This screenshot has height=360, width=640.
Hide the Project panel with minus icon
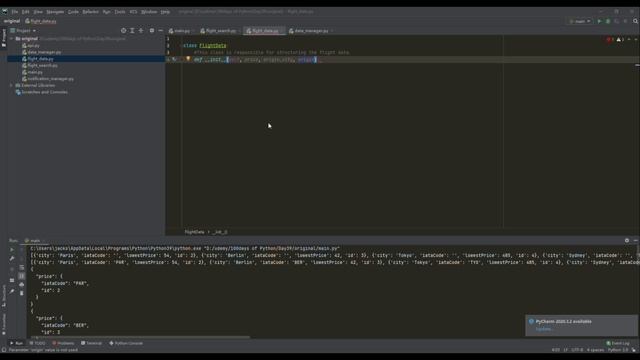[x=160, y=31]
